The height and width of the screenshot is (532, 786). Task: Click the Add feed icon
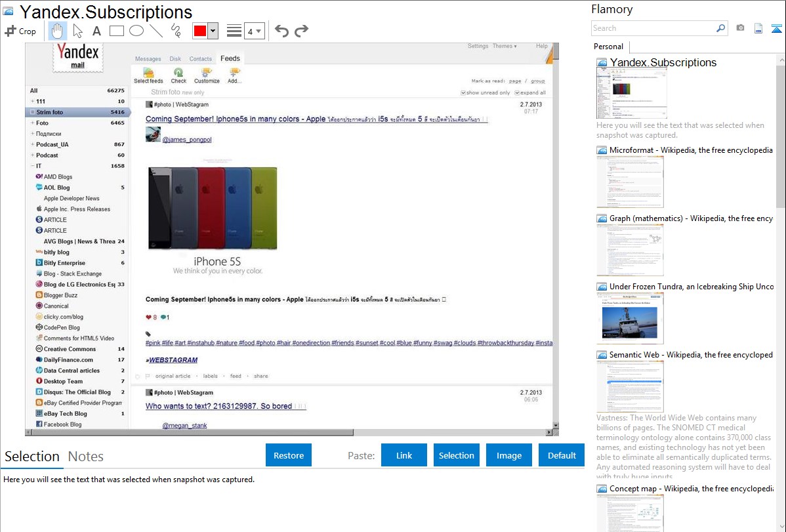(x=234, y=73)
